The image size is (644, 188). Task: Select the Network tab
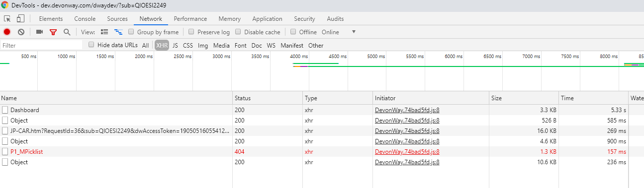point(151,19)
